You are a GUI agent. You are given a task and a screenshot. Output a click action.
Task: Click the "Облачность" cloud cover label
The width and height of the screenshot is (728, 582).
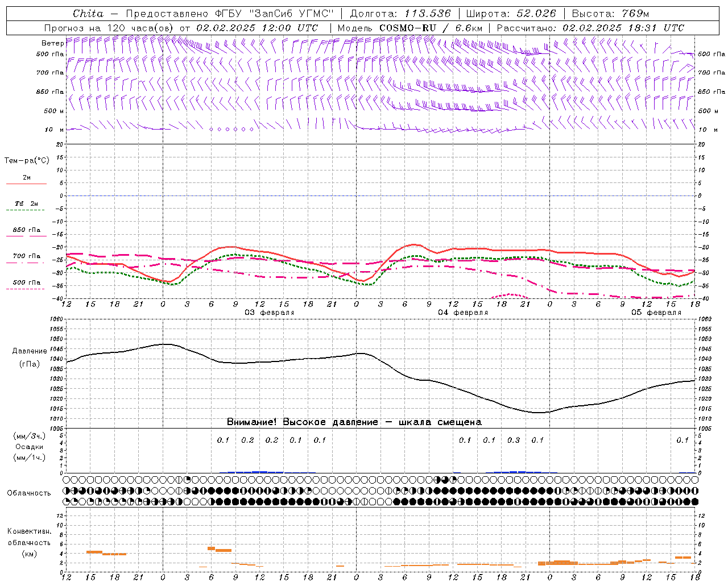[x=29, y=493]
